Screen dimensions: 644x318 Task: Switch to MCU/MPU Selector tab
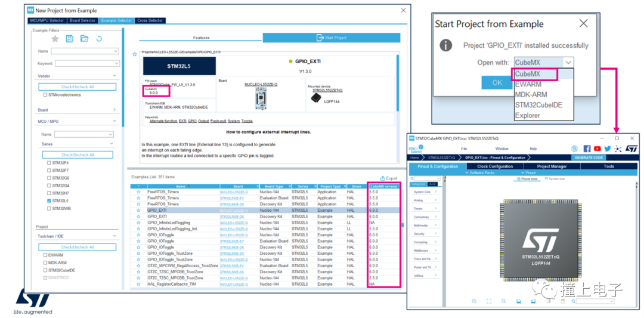point(48,20)
